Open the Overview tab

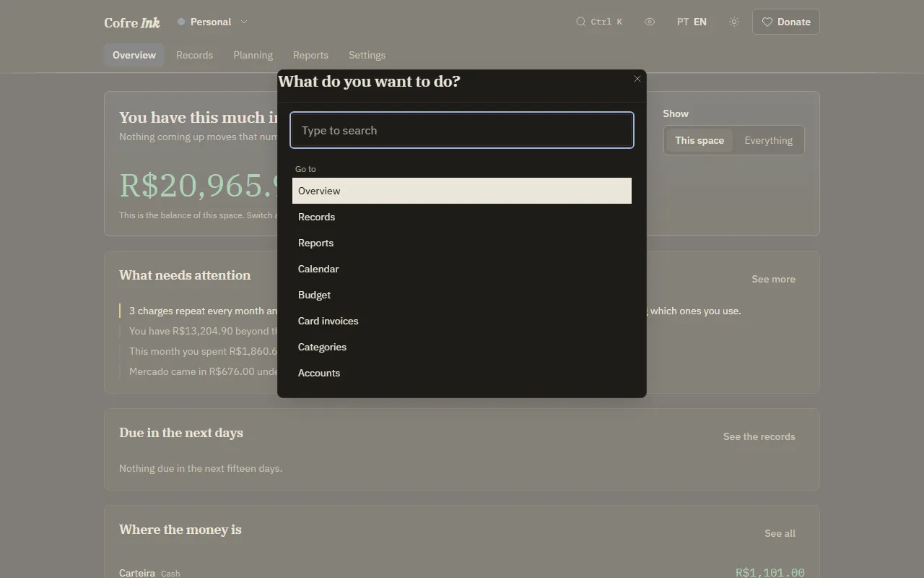click(x=134, y=55)
